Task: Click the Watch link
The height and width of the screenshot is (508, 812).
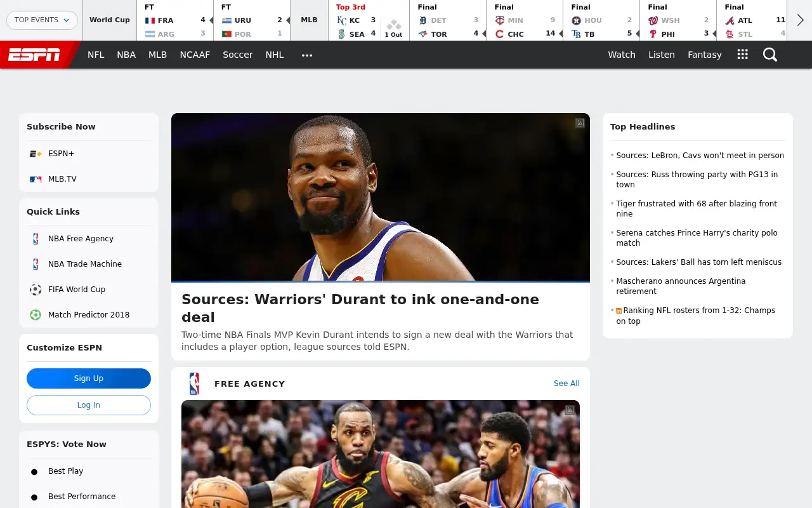Action: click(x=622, y=55)
